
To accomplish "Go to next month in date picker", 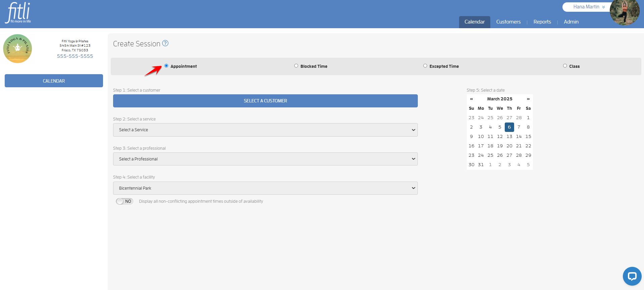I will coord(528,99).
